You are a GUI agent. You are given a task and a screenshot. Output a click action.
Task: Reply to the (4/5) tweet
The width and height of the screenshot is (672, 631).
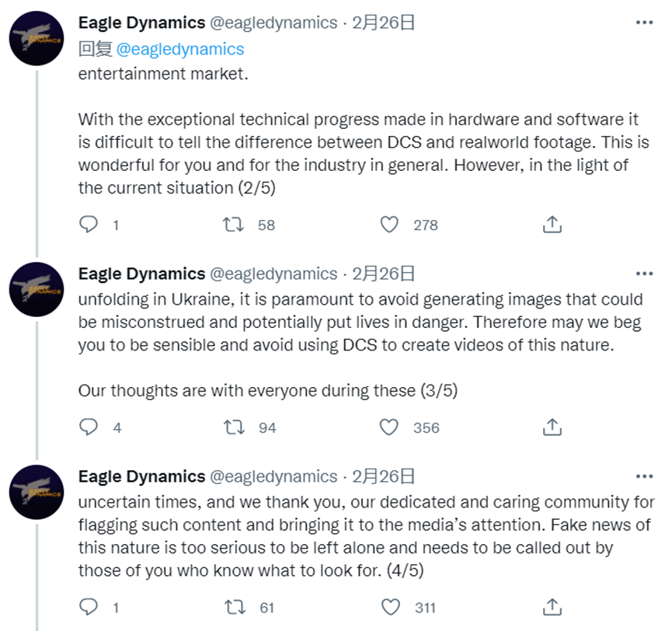click(89, 607)
